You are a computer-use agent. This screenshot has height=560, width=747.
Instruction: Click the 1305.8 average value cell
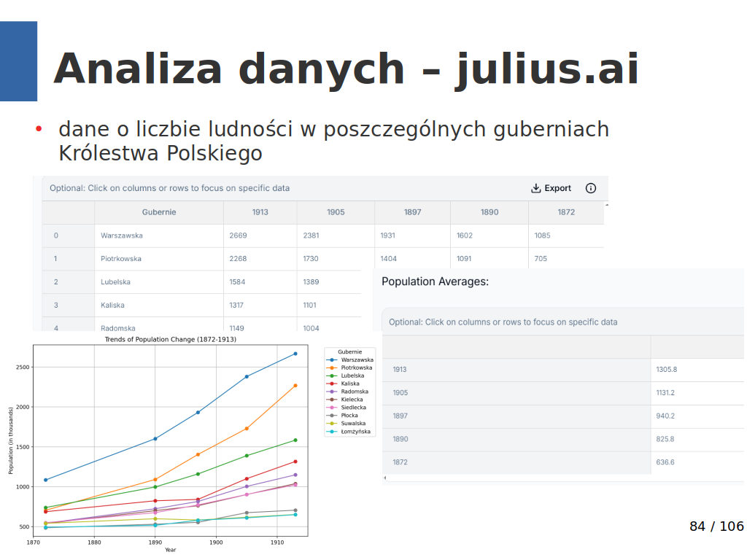[x=667, y=370]
